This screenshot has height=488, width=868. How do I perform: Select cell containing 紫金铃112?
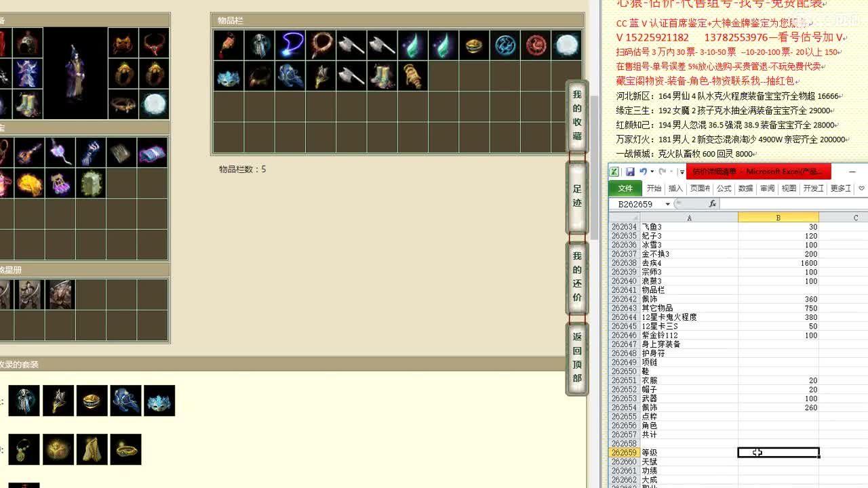(x=689, y=335)
